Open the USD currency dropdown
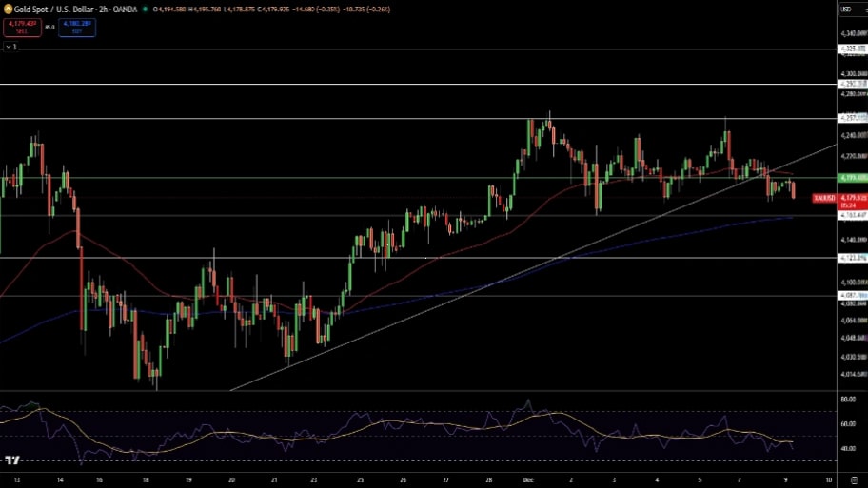Image resolution: width=868 pixels, height=488 pixels. 846,9
